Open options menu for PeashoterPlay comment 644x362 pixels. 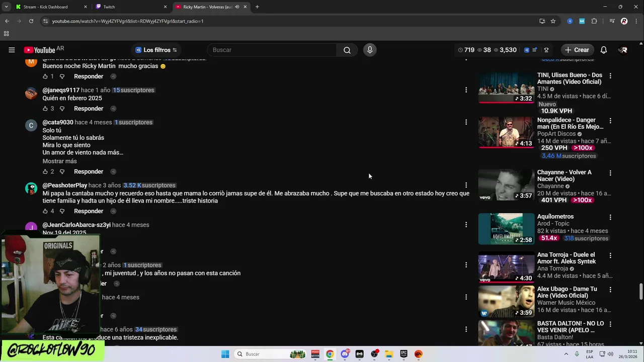tap(466, 185)
